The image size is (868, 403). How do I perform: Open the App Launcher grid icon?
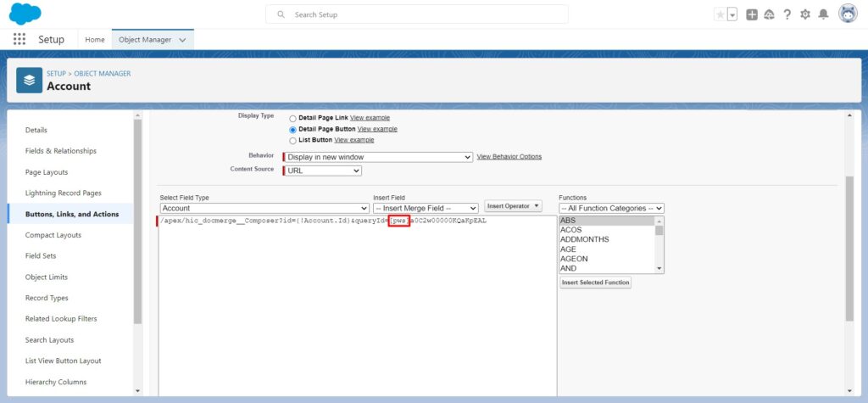[x=19, y=39]
